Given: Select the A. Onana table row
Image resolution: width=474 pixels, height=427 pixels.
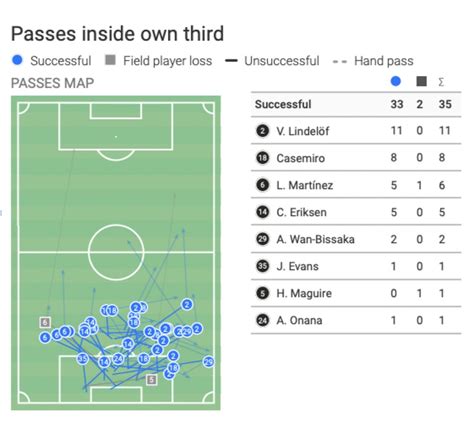Looking at the screenshot, I should (356, 320).
